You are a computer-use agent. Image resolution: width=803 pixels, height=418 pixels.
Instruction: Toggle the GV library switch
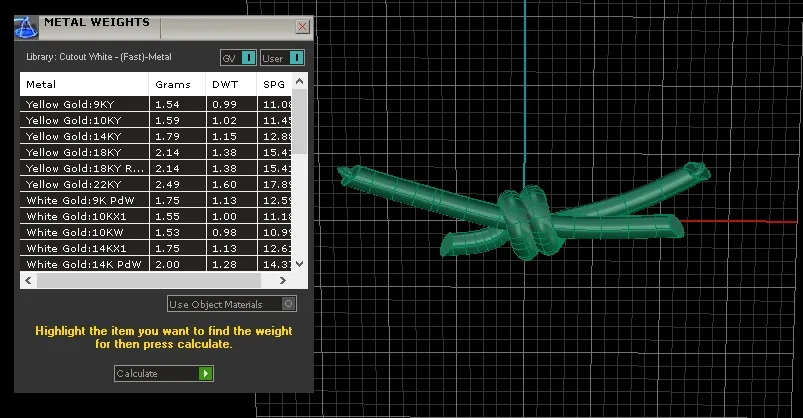[x=238, y=58]
